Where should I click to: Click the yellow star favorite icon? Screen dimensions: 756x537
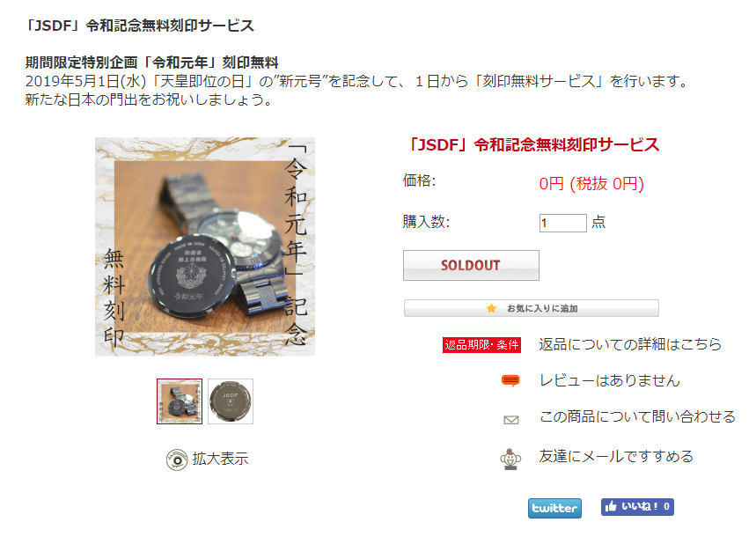point(491,308)
